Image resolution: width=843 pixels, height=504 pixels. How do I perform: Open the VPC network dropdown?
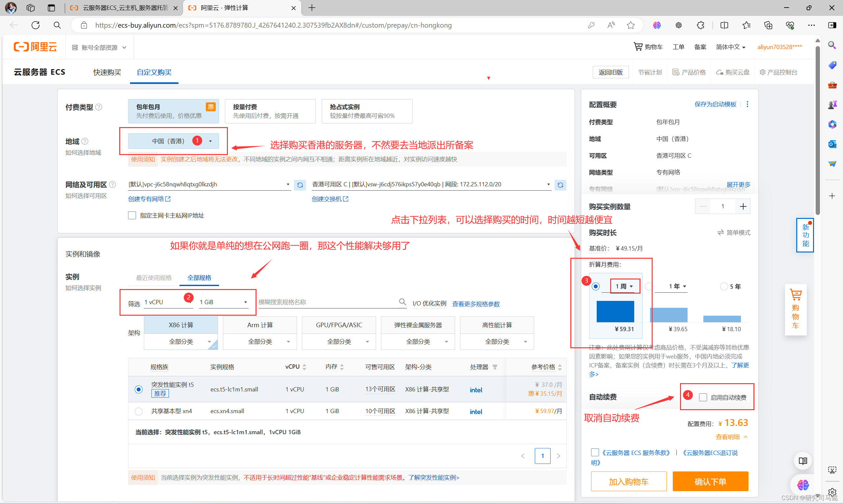(209, 184)
